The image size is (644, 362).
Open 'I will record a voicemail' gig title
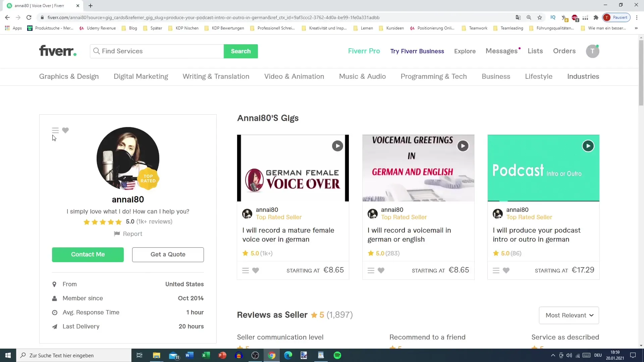[409, 235]
